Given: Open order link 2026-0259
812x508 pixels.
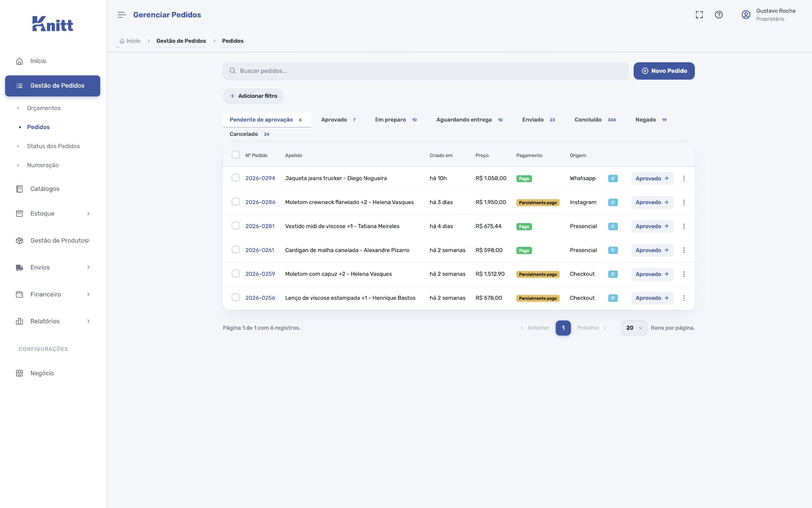Looking at the screenshot, I should coord(260,274).
